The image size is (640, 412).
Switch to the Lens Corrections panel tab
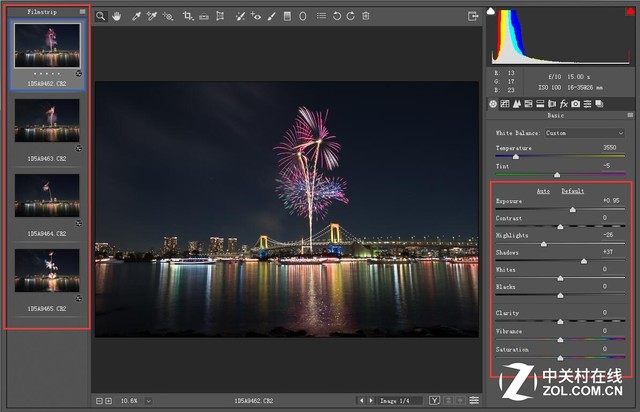[x=552, y=104]
